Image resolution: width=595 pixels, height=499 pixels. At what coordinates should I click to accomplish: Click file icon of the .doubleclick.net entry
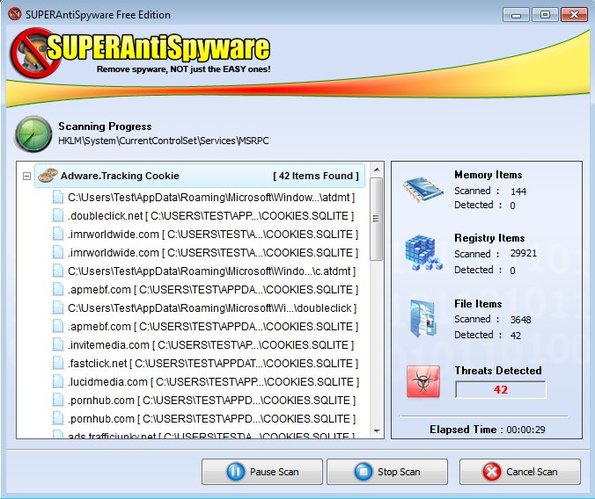coord(58,216)
